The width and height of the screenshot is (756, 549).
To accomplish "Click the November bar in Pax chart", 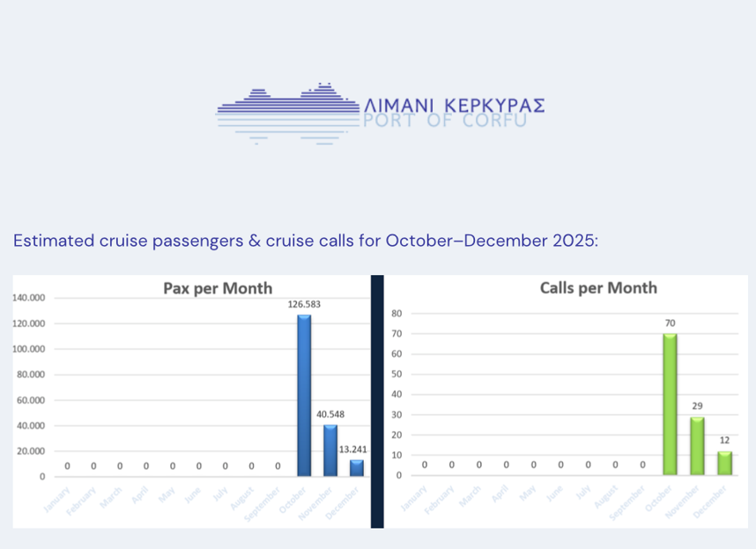I will pos(330,450).
